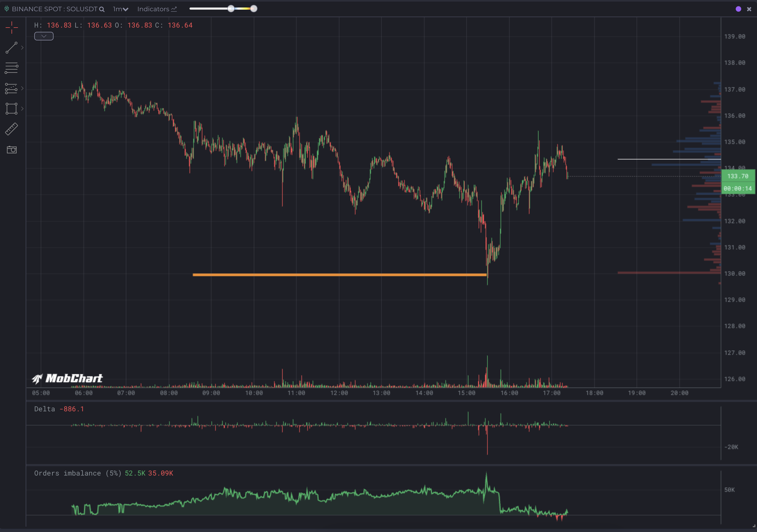Image resolution: width=757 pixels, height=532 pixels.
Task: Expand the trend line tool submenu arrow
Action: tap(22, 48)
